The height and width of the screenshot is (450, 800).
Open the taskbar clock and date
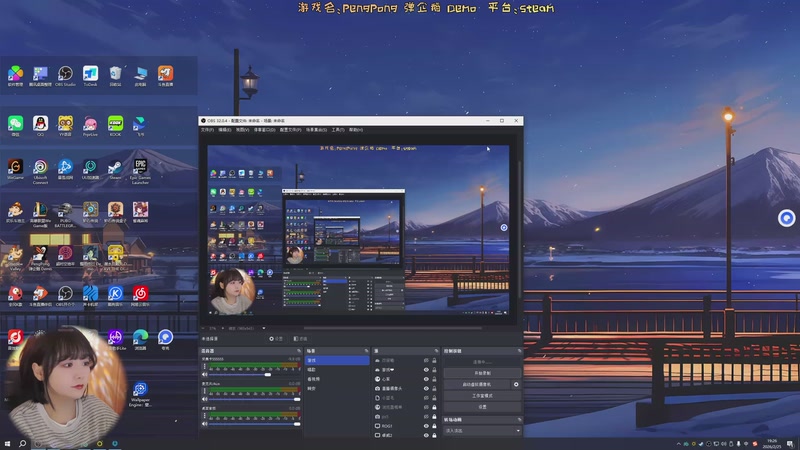pos(772,444)
